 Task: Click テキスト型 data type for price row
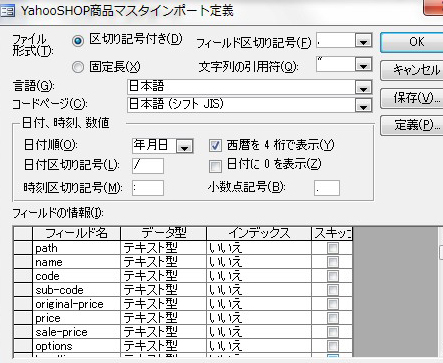tap(164, 318)
